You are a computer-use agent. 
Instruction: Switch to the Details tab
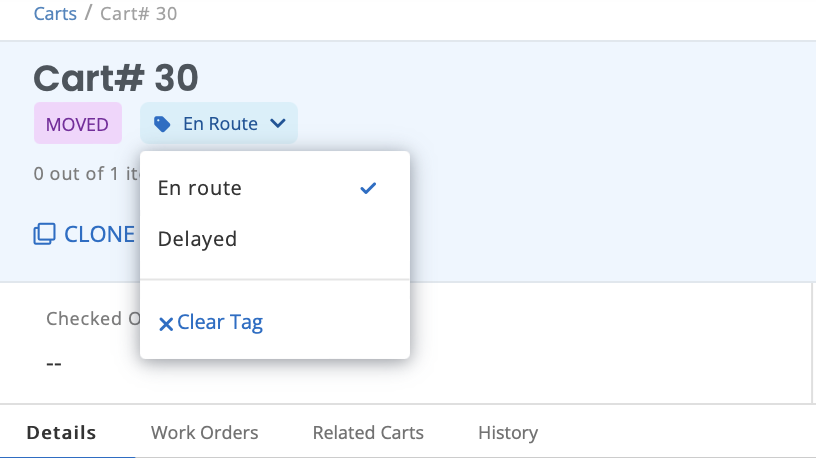[61, 432]
